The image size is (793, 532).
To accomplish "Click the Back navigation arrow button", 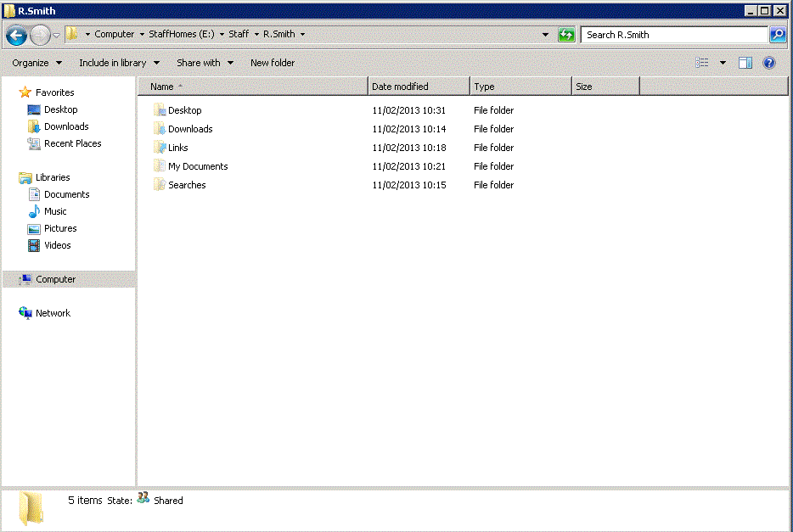I will tap(16, 35).
